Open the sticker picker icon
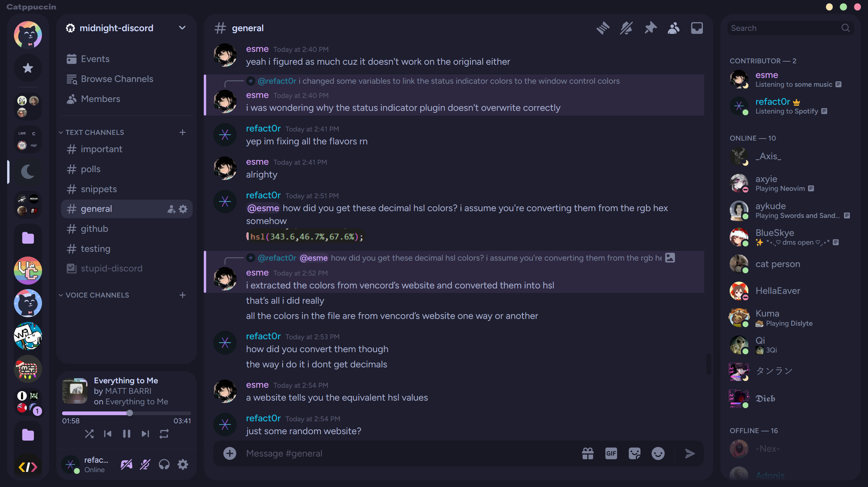 tap(634, 453)
